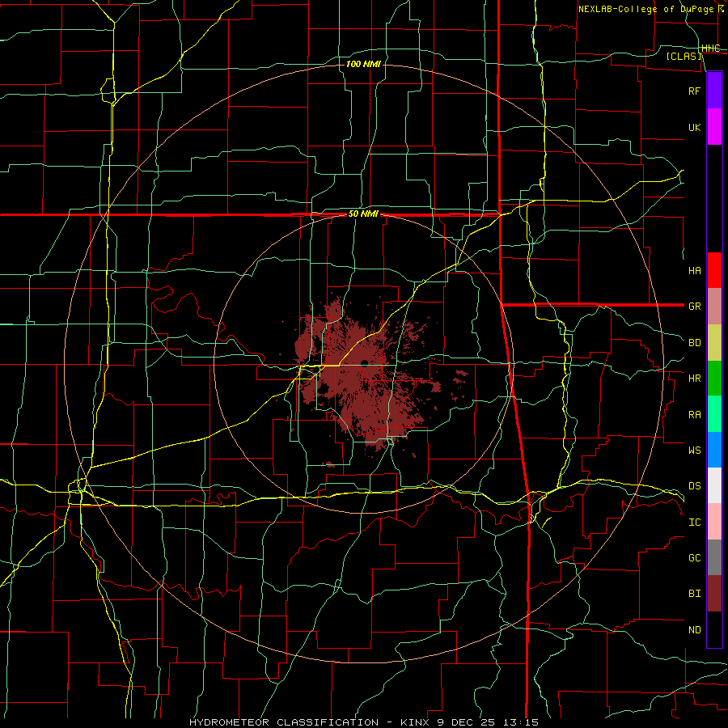Click the BI brown legend swatch
728x728 pixels.
coord(714,594)
